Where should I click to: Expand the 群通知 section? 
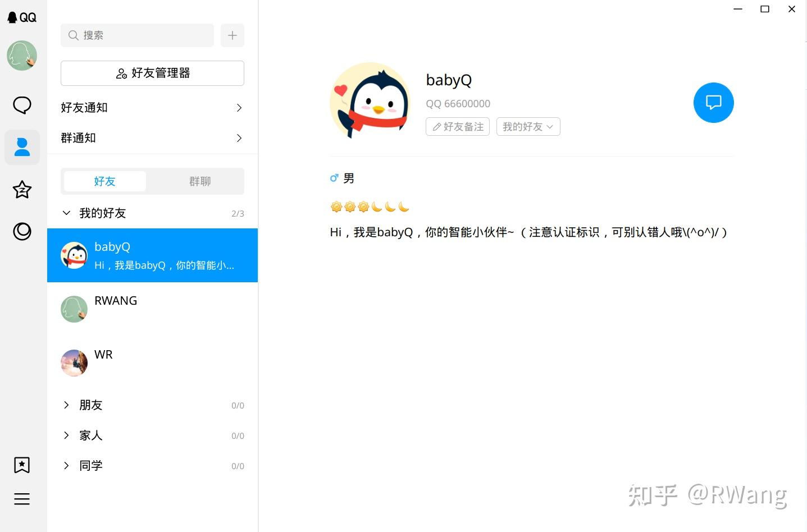pyautogui.click(x=152, y=137)
